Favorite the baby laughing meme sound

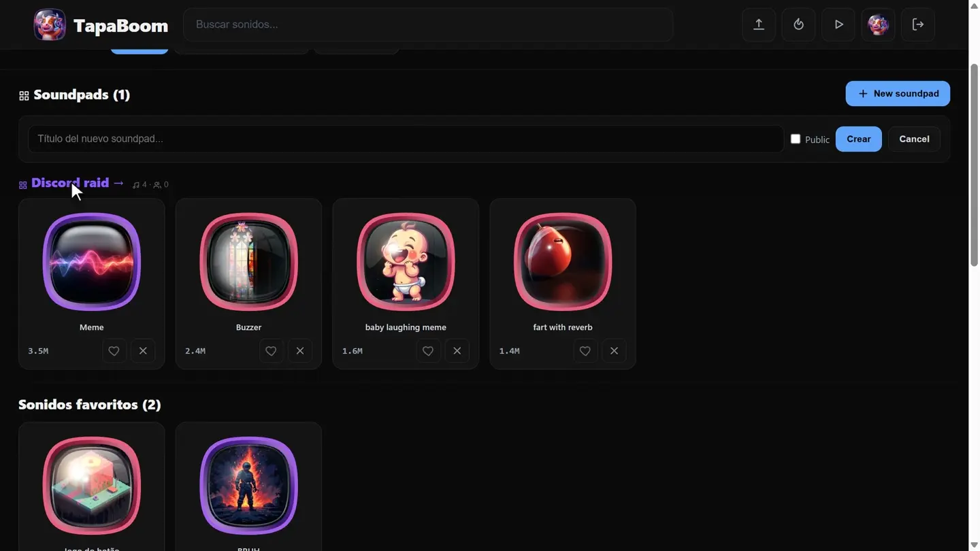(428, 351)
